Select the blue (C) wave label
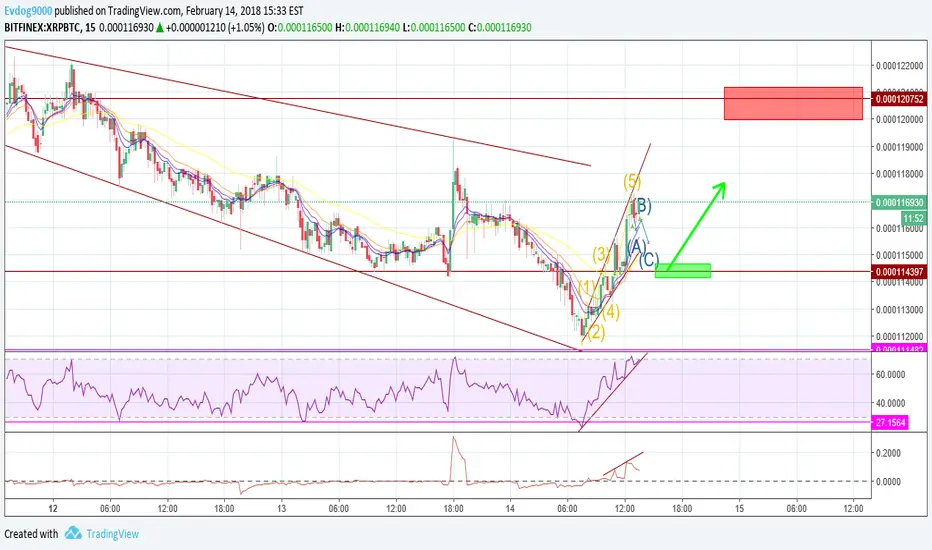This screenshot has height=550, width=932. (x=649, y=259)
